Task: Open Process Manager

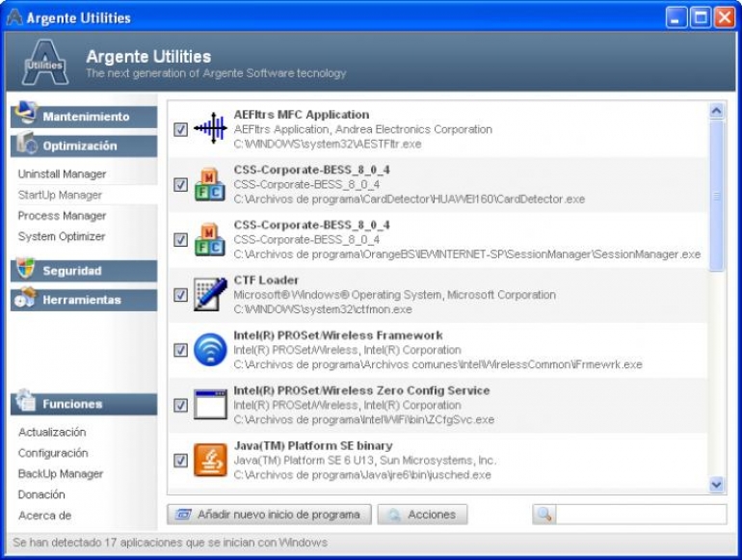Action: [62, 216]
